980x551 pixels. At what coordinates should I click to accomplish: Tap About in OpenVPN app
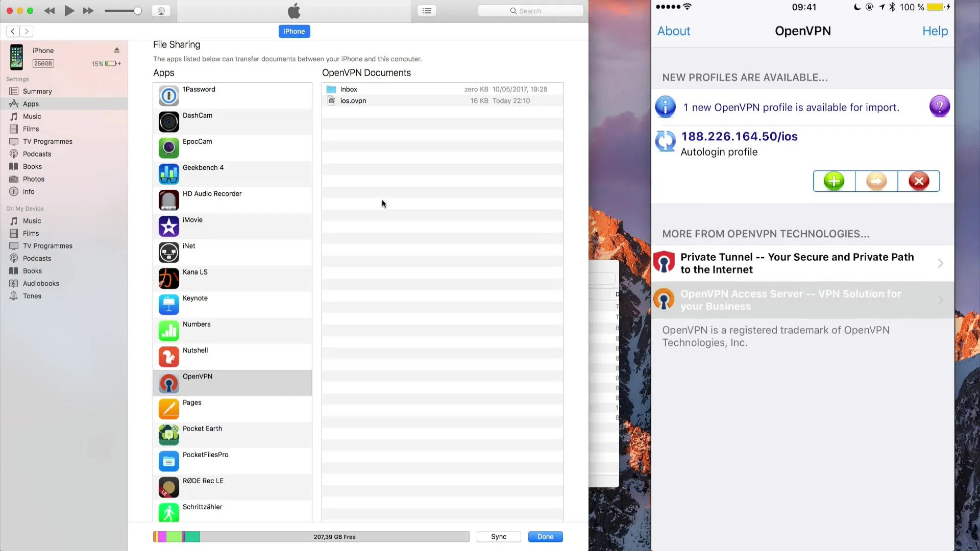coord(674,31)
